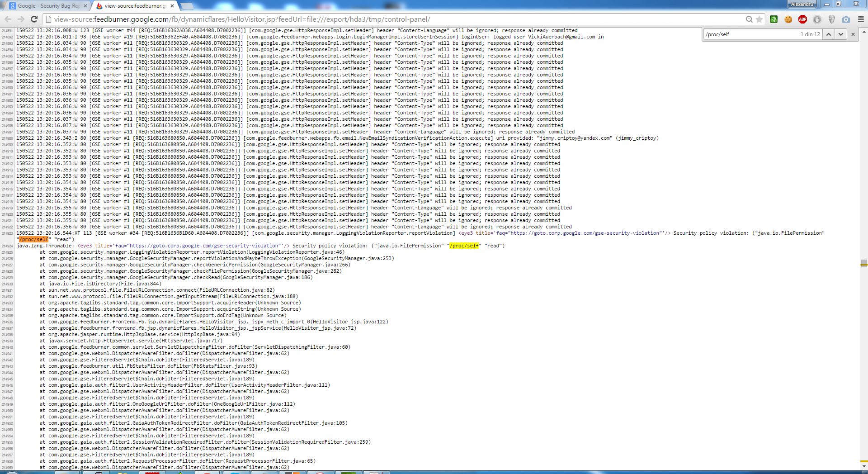The image size is (868, 474).
Task: Open a new tab
Action: coord(187,6)
